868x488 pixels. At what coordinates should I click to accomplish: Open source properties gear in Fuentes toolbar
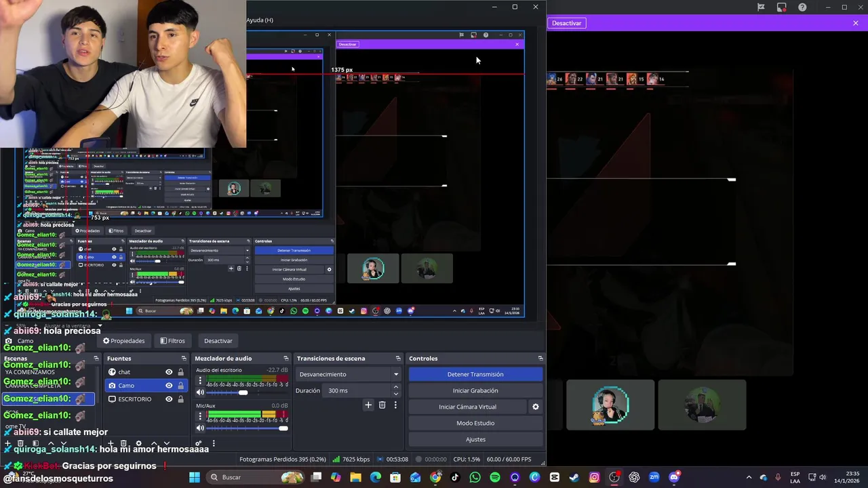[138, 443]
